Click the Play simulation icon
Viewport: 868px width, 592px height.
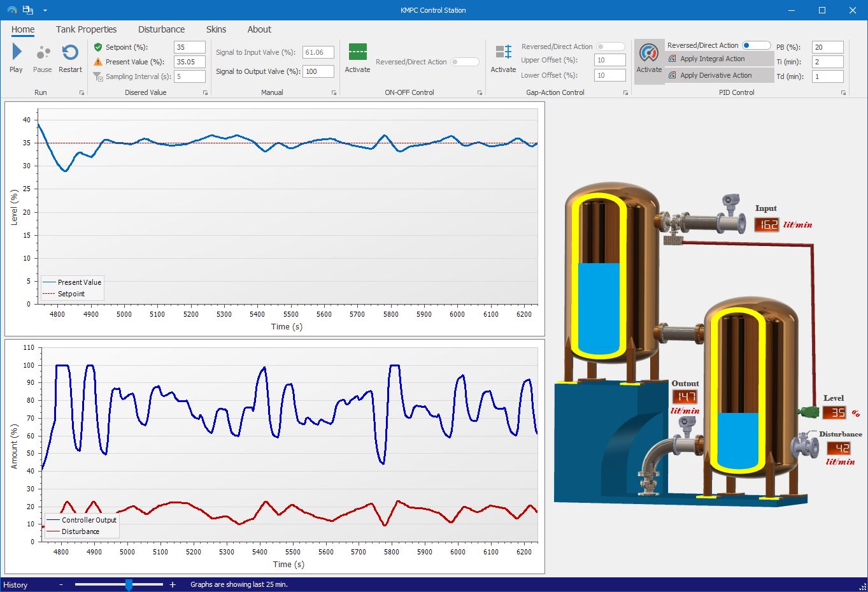click(x=17, y=52)
